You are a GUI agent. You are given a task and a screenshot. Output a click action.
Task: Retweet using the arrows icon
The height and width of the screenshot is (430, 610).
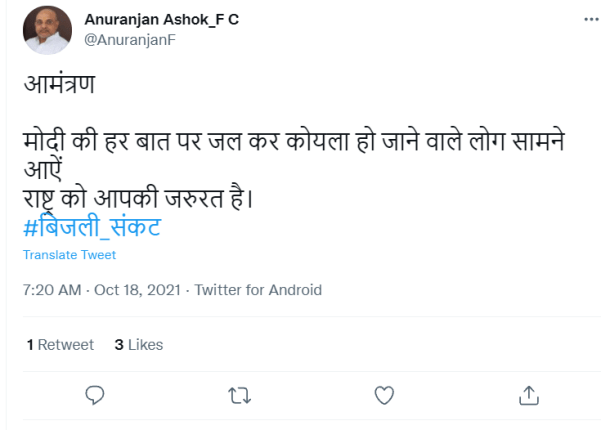(239, 395)
